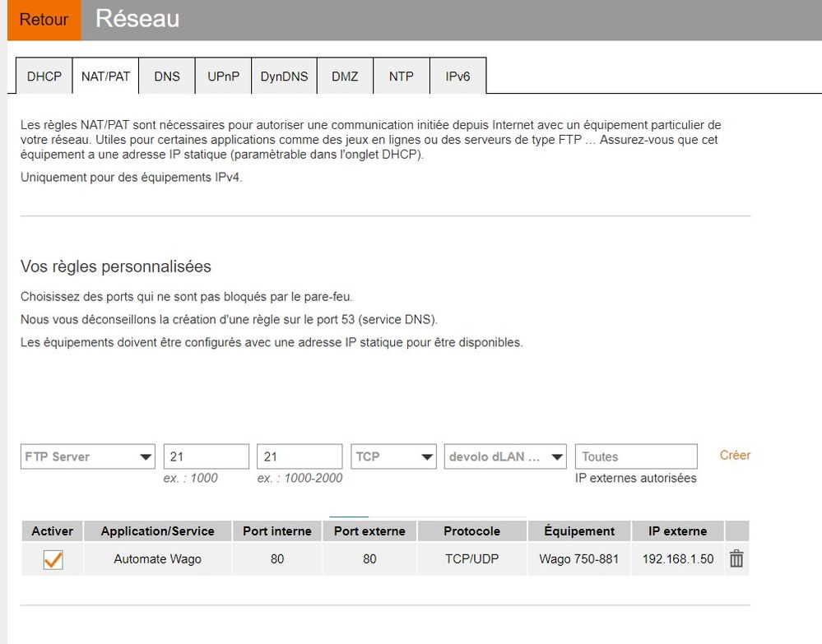Click the Créer link to add rule

click(735, 455)
